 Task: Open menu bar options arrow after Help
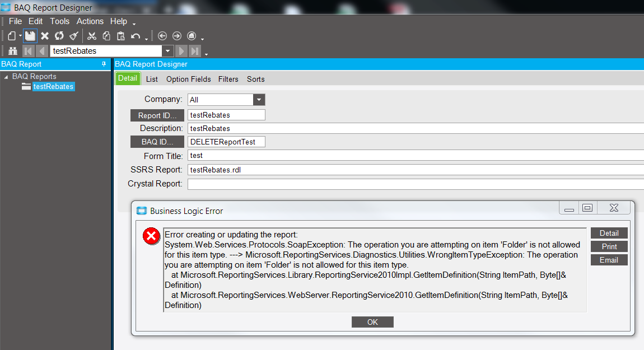[x=134, y=24]
